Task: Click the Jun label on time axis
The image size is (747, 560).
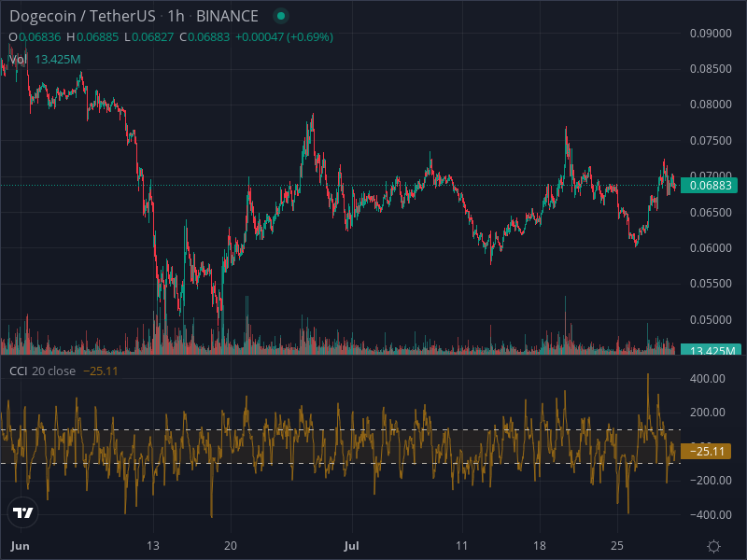Action: tap(20, 546)
